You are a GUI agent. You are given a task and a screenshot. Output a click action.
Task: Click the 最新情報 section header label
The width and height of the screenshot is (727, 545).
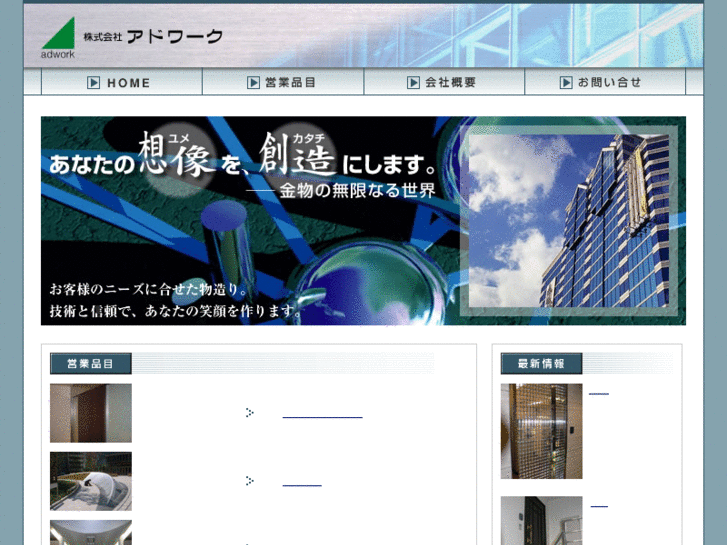tap(542, 364)
